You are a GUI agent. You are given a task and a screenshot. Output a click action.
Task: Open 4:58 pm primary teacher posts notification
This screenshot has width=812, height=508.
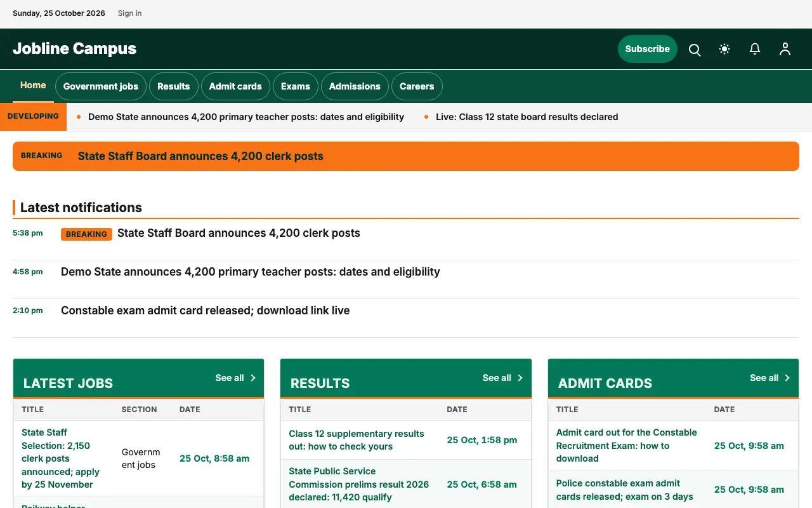click(x=251, y=272)
